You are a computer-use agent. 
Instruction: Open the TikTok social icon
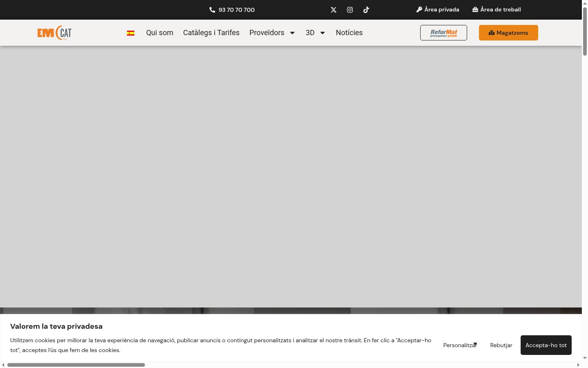pos(366,10)
